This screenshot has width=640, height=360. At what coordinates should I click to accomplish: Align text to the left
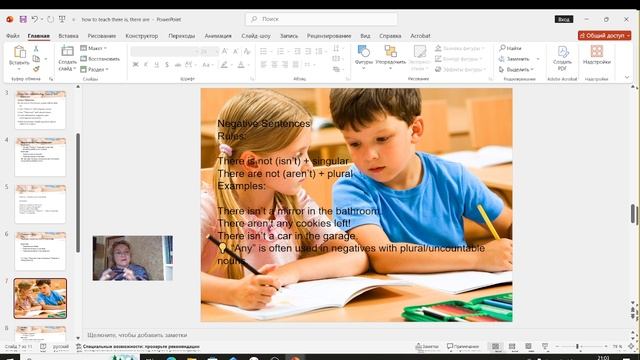coord(264,65)
